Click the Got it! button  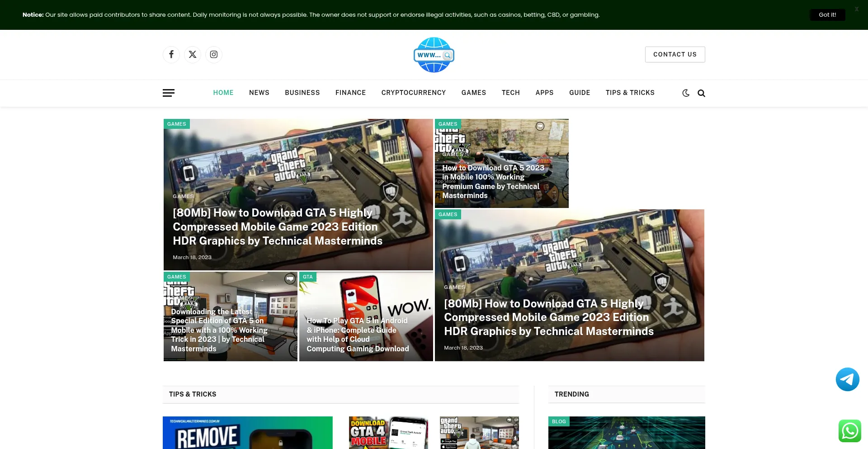click(827, 15)
